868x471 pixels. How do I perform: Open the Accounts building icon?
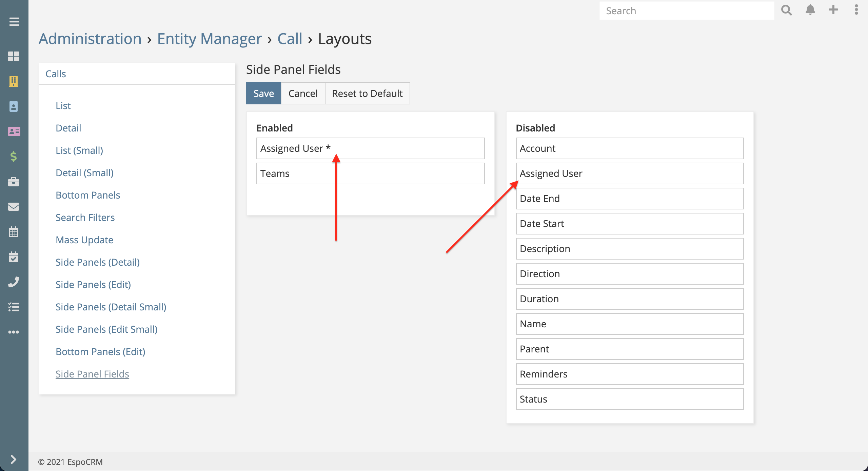point(14,81)
